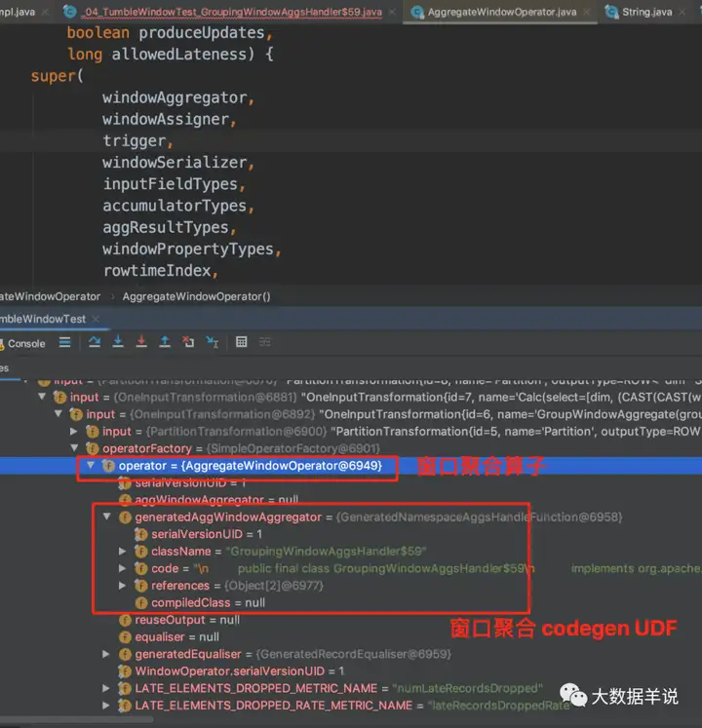
Task: Expand the generatedEqualiser node
Action: pyautogui.click(x=106, y=654)
